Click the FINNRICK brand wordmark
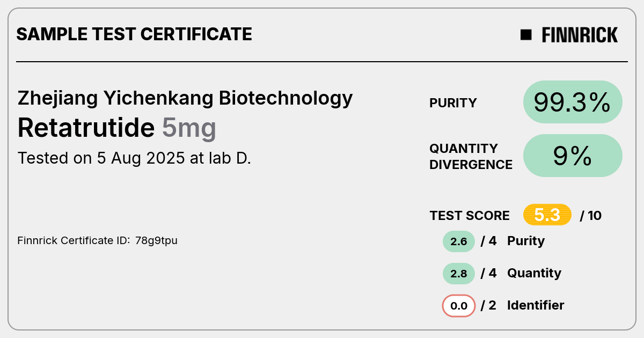The height and width of the screenshot is (338, 644). pos(580,35)
